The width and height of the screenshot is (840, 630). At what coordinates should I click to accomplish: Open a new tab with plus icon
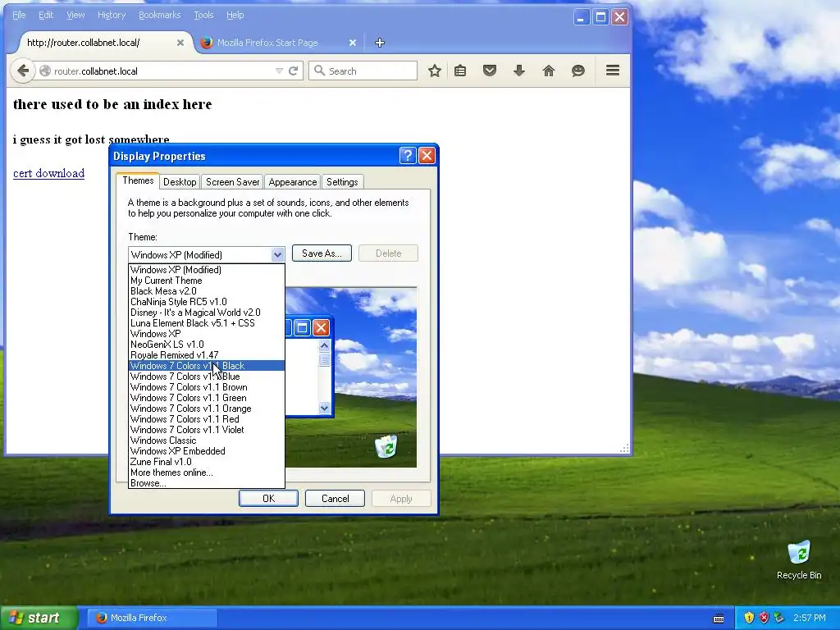tap(380, 43)
